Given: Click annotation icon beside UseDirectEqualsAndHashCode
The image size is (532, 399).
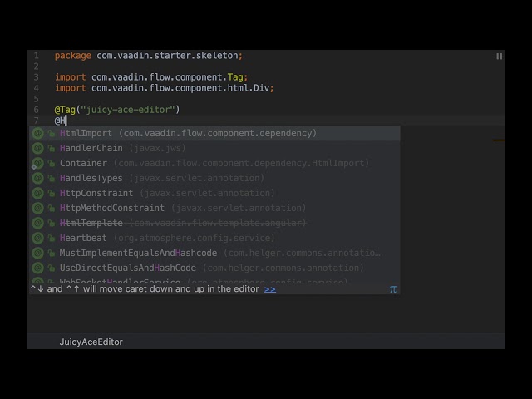Looking at the screenshot, I should [37, 268].
